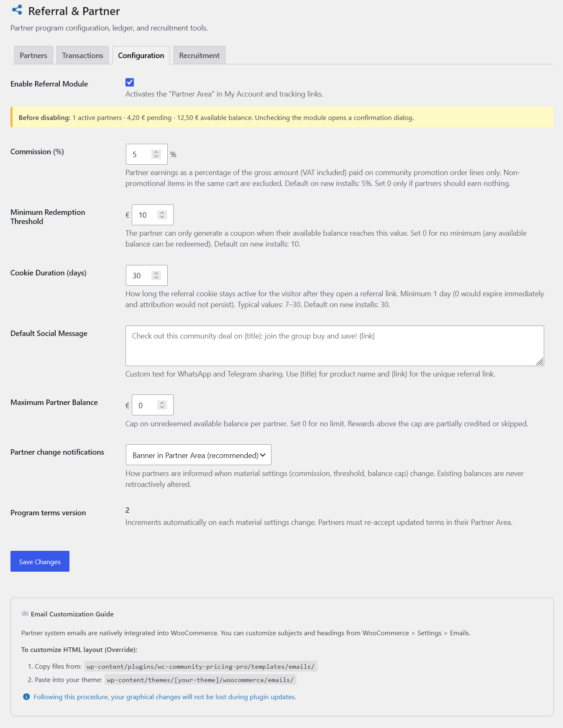Uncheck the Enable Referral Module checkbox
Image resolution: width=563 pixels, height=728 pixels.
click(130, 82)
